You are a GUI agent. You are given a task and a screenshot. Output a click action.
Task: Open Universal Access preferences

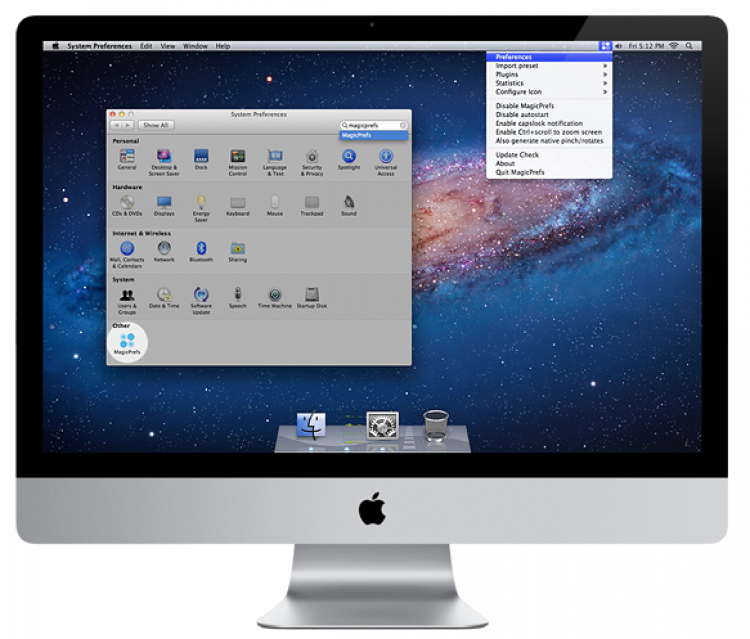[x=386, y=162]
